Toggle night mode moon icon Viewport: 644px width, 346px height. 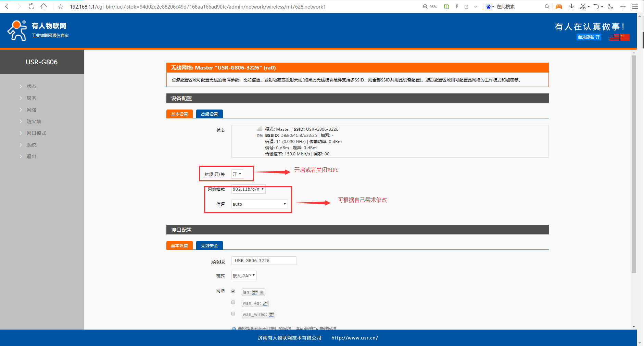(610, 7)
